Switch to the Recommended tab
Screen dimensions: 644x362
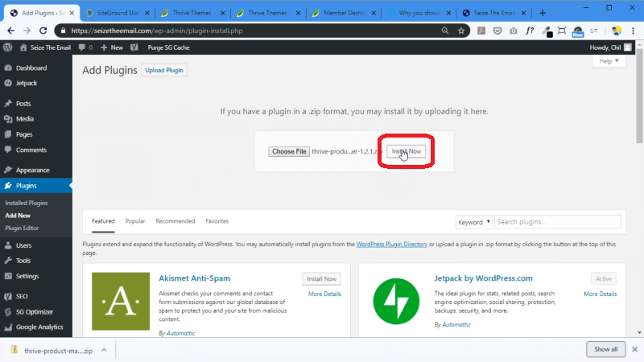coord(175,221)
